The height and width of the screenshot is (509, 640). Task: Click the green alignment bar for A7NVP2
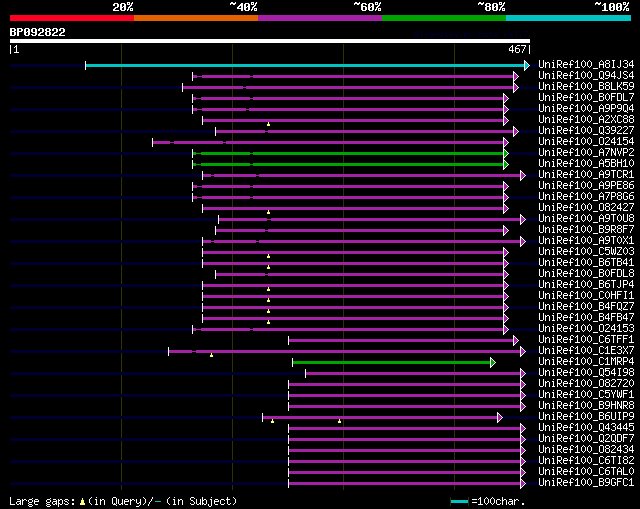click(x=349, y=153)
